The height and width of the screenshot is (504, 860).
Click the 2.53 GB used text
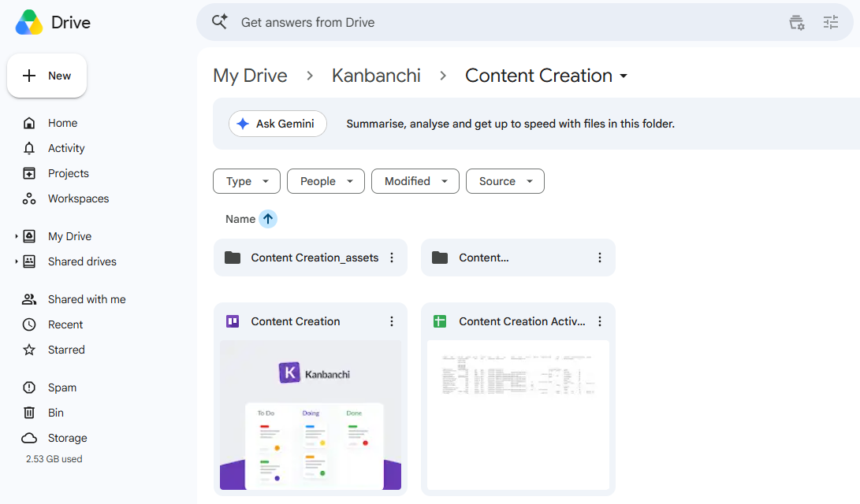[x=54, y=459]
